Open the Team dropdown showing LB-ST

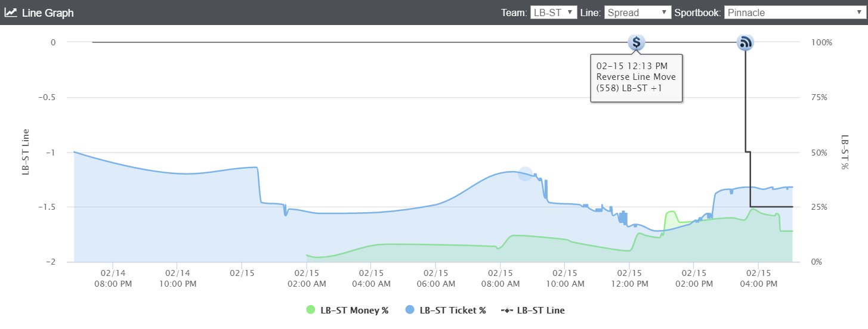[554, 13]
